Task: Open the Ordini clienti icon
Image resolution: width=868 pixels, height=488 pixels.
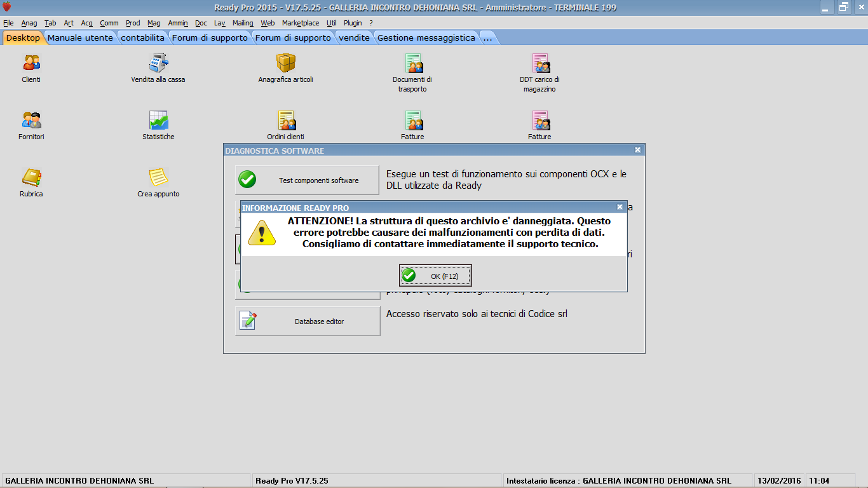Action: (286, 120)
